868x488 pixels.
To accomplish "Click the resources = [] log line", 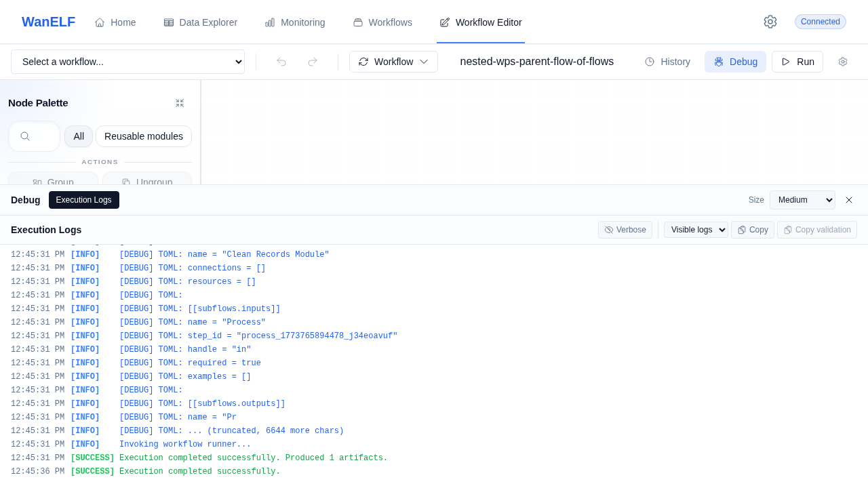I will 434,282.
